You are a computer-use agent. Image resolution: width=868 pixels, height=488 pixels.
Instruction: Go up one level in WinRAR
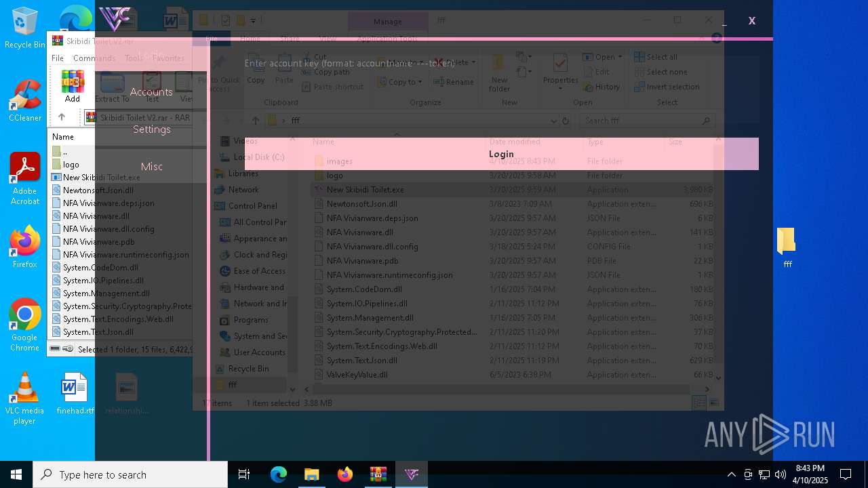coord(62,117)
